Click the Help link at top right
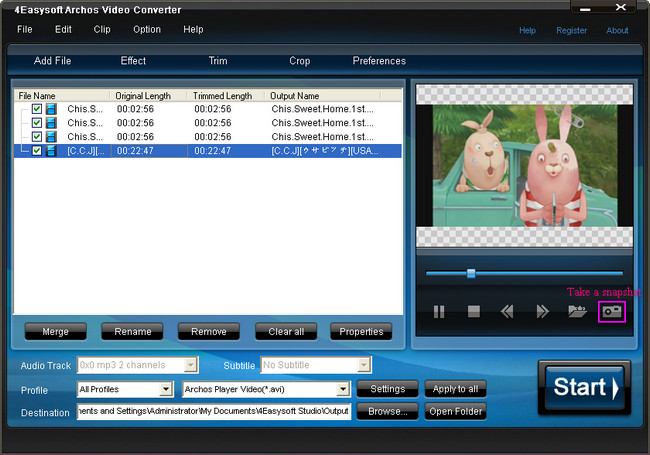The image size is (650, 455). pos(527,31)
